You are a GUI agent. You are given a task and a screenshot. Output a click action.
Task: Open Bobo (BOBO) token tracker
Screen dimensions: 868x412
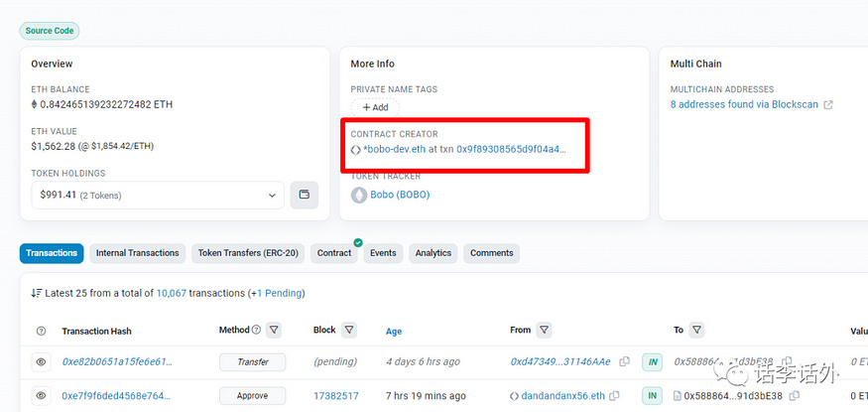coord(400,195)
